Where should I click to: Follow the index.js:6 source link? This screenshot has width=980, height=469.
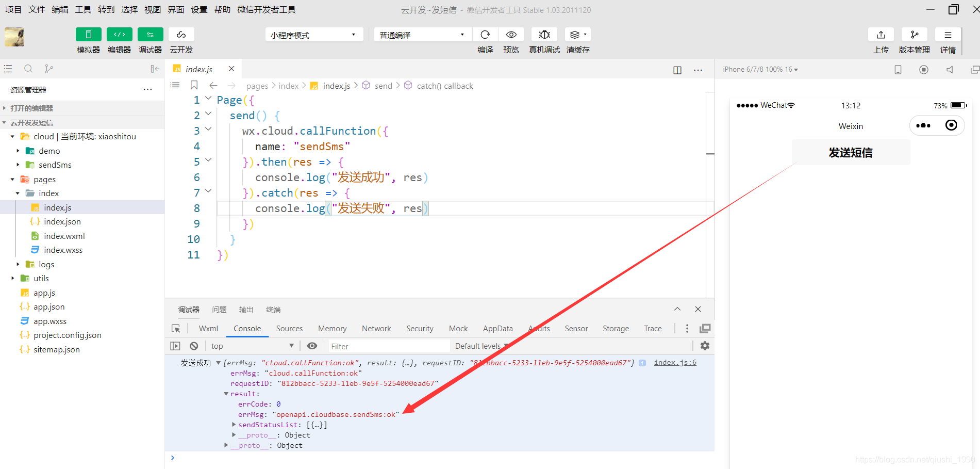675,363
